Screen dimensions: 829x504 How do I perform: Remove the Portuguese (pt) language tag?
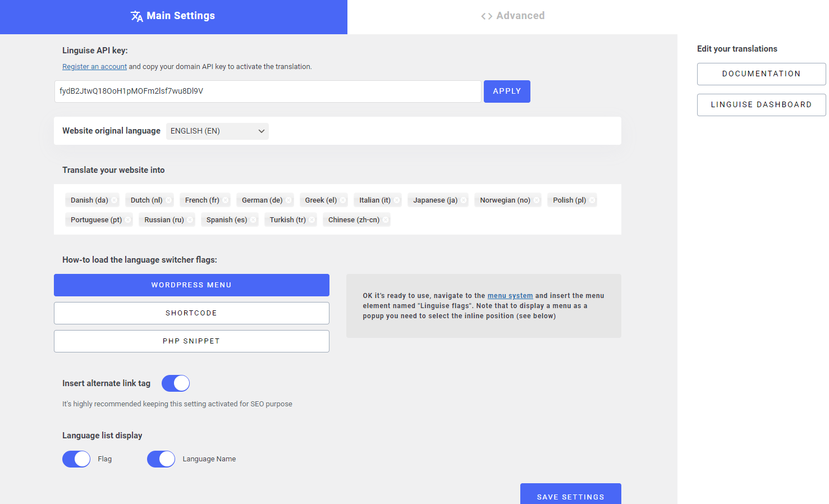(x=128, y=220)
